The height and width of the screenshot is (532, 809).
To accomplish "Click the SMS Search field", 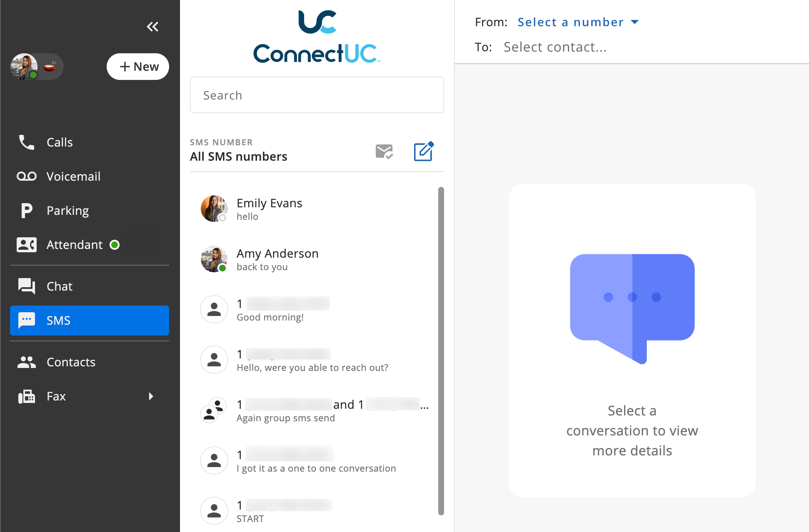I will tap(317, 95).
